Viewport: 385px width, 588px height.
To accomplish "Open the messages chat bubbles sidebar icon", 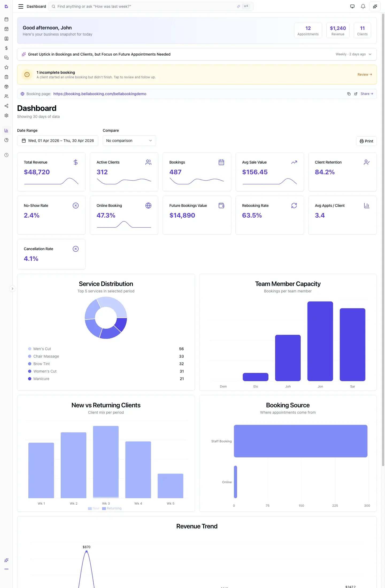I will 6,58.
